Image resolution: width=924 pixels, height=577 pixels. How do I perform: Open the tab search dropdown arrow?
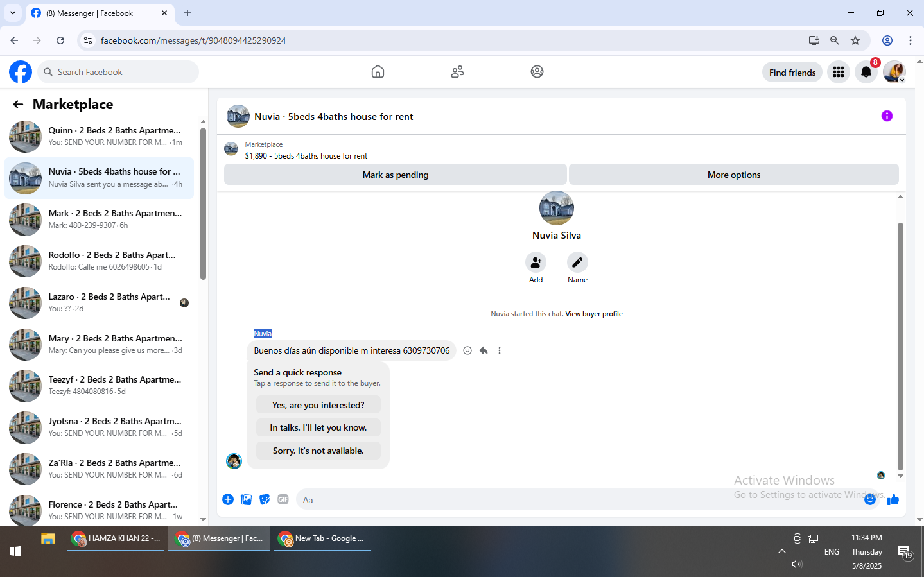tap(13, 13)
